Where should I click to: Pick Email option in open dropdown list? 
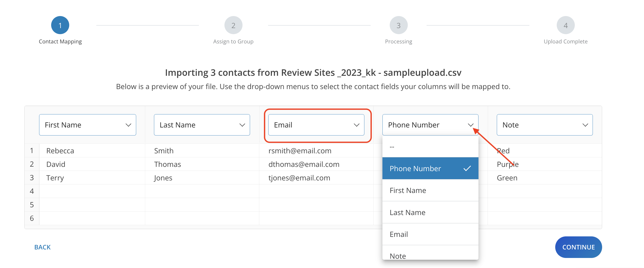430,234
